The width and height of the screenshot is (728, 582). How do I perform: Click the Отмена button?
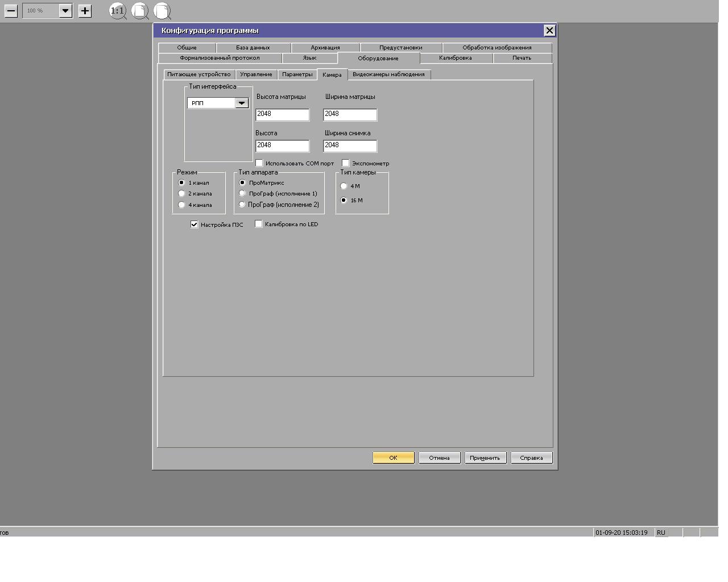439,458
